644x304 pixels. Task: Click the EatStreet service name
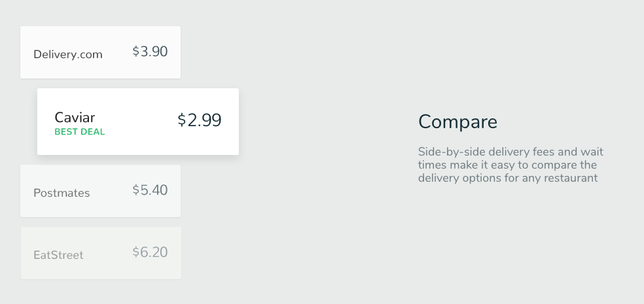(58, 255)
